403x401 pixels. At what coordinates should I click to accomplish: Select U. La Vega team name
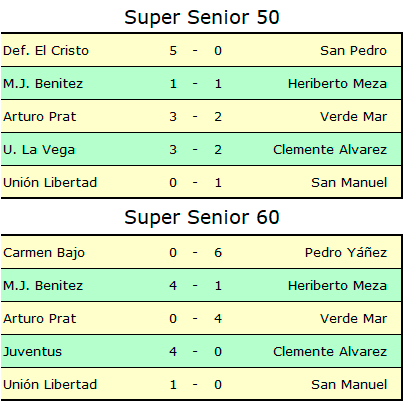tap(39, 150)
